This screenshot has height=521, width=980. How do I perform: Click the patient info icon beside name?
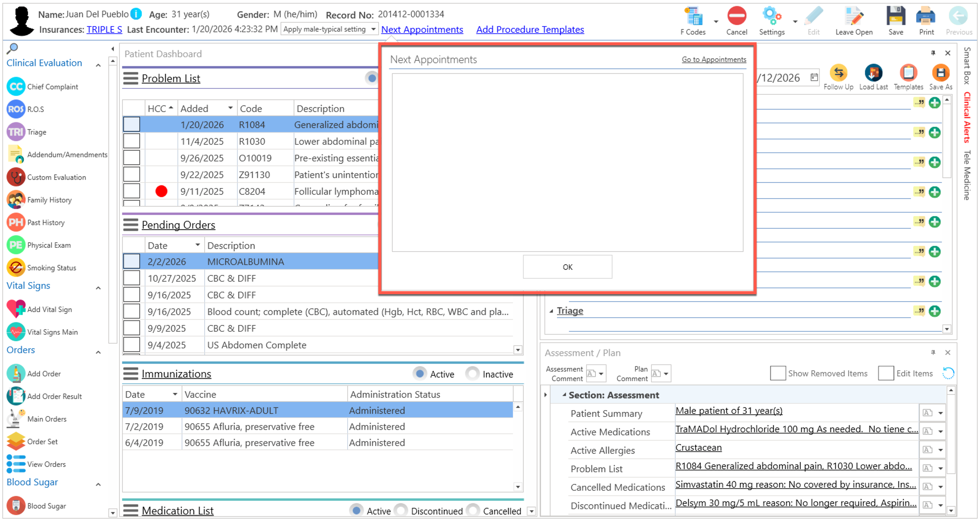pyautogui.click(x=136, y=14)
